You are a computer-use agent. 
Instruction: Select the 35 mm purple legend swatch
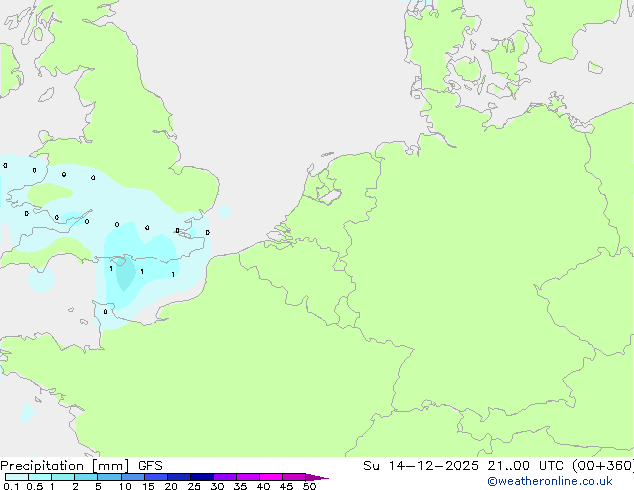point(248,477)
